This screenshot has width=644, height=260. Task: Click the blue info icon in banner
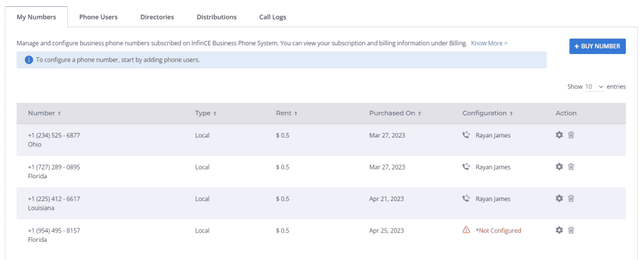pos(29,60)
